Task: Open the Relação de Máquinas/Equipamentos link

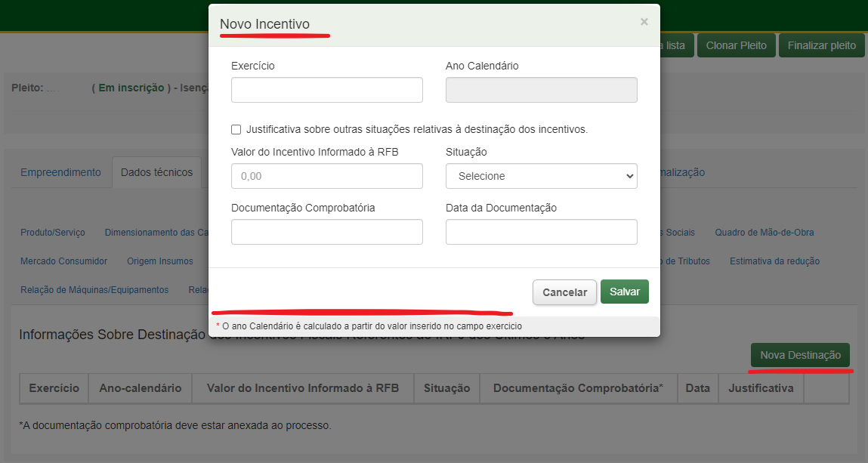Action: [x=94, y=290]
